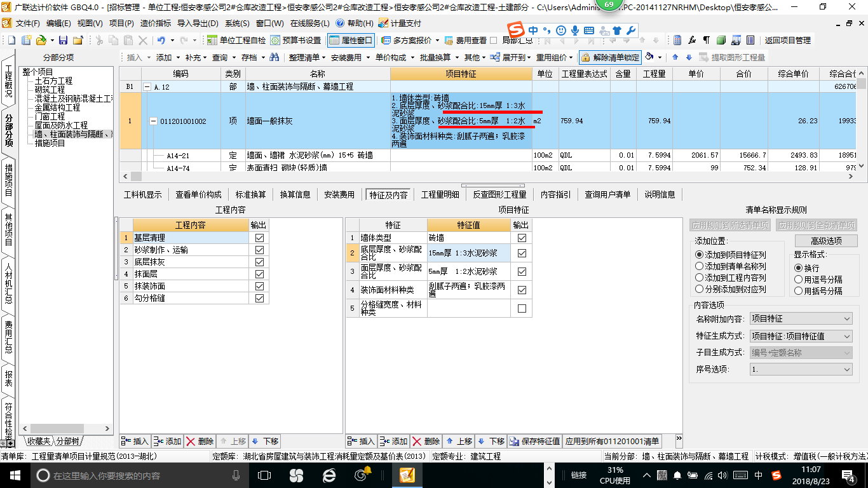
Task: Uncheck output checkbox for 墙体类型 feature
Action: pyautogui.click(x=522, y=238)
